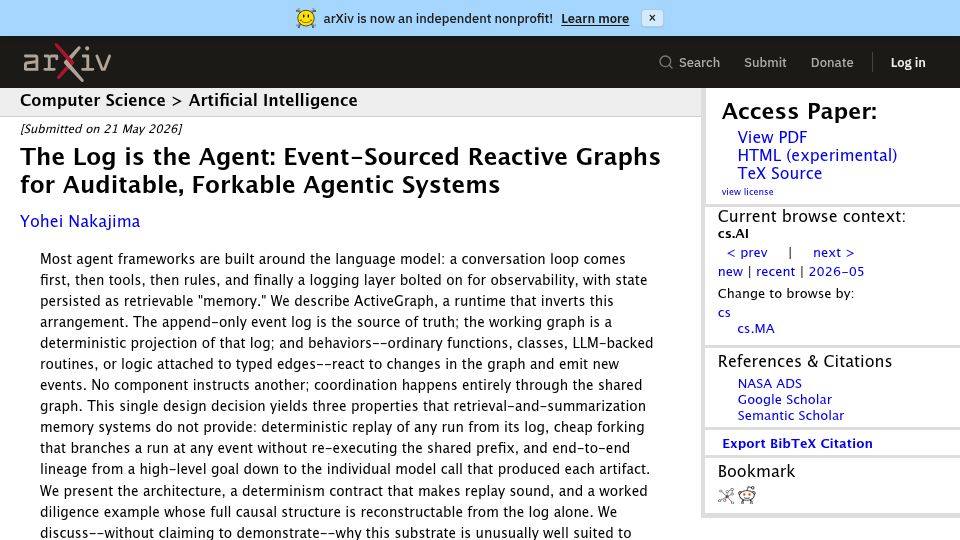Expand Export BibTeX Citation
The image size is (960, 540).
click(x=797, y=444)
